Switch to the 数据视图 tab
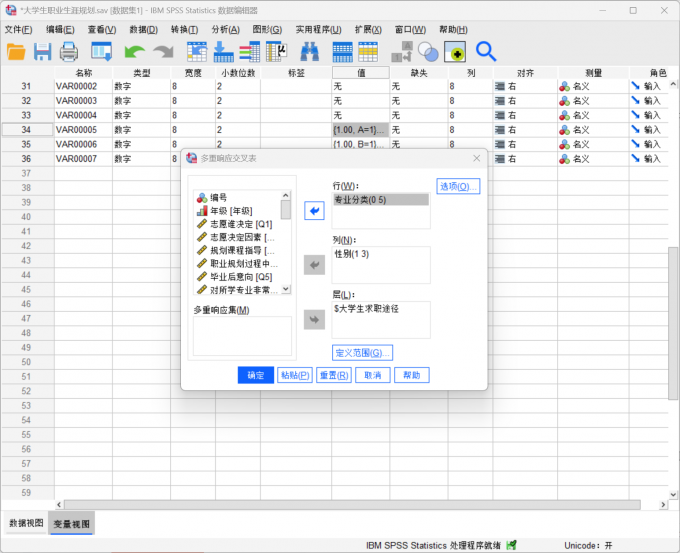This screenshot has height=553, width=680. 26,523
